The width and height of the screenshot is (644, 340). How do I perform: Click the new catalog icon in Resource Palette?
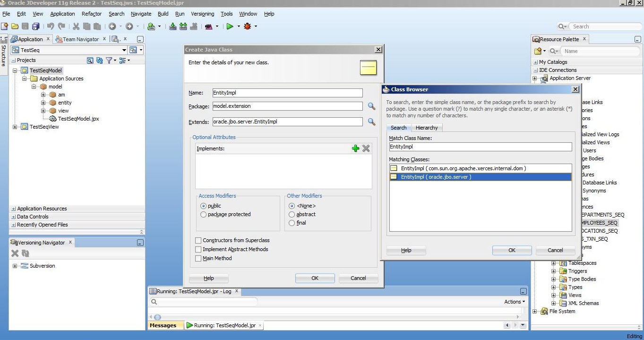[537, 51]
